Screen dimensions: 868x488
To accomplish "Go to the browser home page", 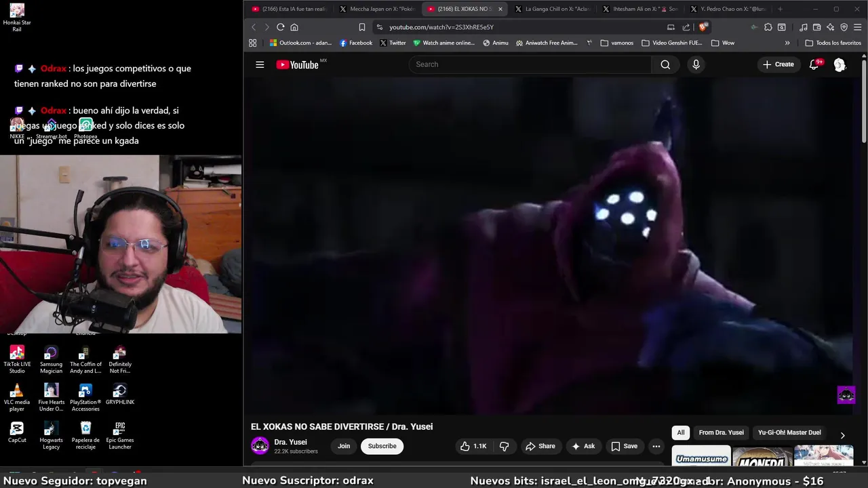I will pos(294,27).
